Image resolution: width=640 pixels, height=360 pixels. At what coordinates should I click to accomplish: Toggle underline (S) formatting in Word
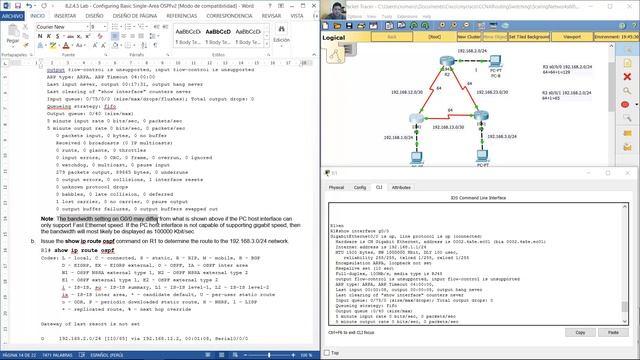point(57,36)
